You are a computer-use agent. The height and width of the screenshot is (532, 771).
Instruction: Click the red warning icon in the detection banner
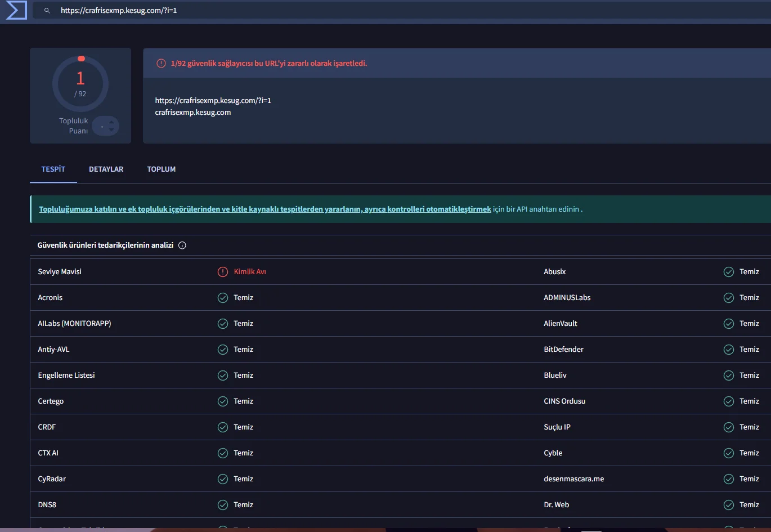(161, 64)
